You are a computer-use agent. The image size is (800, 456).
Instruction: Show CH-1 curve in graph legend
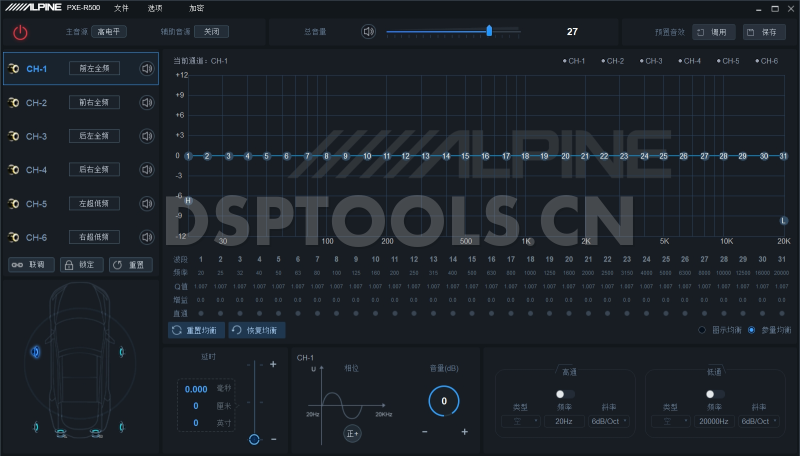[574, 61]
